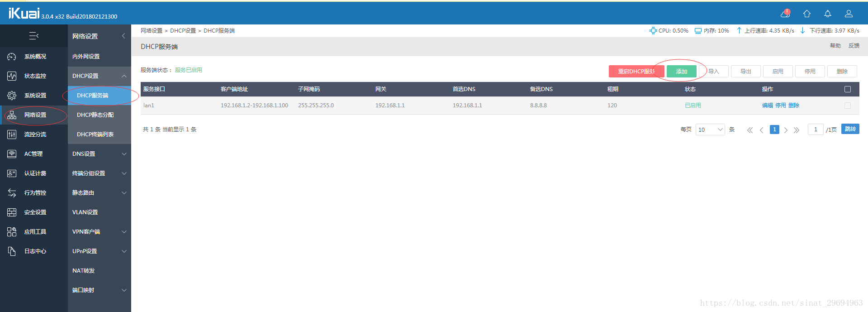The width and height of the screenshot is (868, 312).
Task: Click the 启用 toolbar button
Action: (x=778, y=72)
